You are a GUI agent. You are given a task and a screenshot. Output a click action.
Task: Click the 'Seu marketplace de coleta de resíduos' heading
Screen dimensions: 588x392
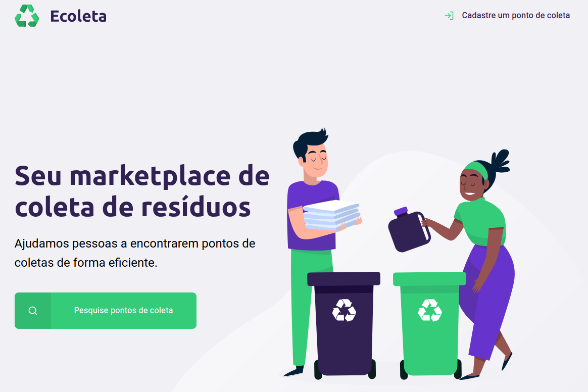(142, 191)
